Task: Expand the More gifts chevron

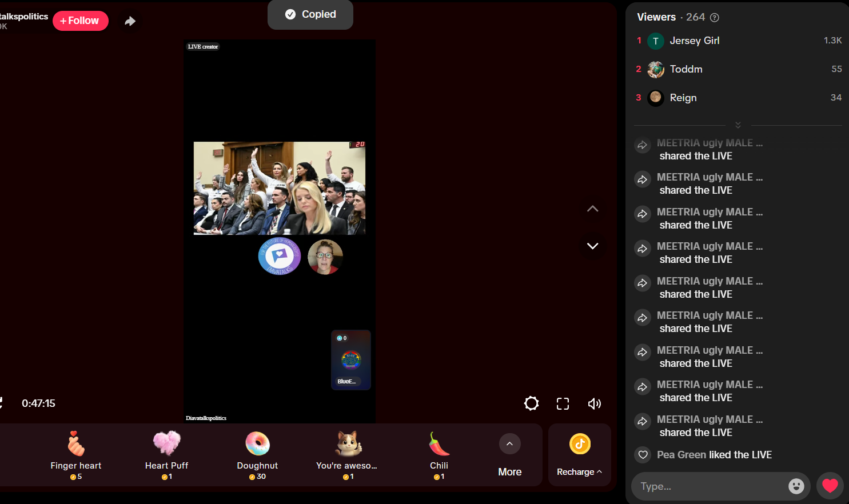Action: point(509,444)
